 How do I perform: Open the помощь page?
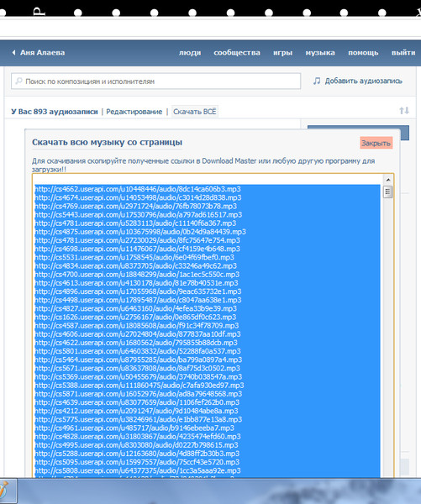point(363,53)
